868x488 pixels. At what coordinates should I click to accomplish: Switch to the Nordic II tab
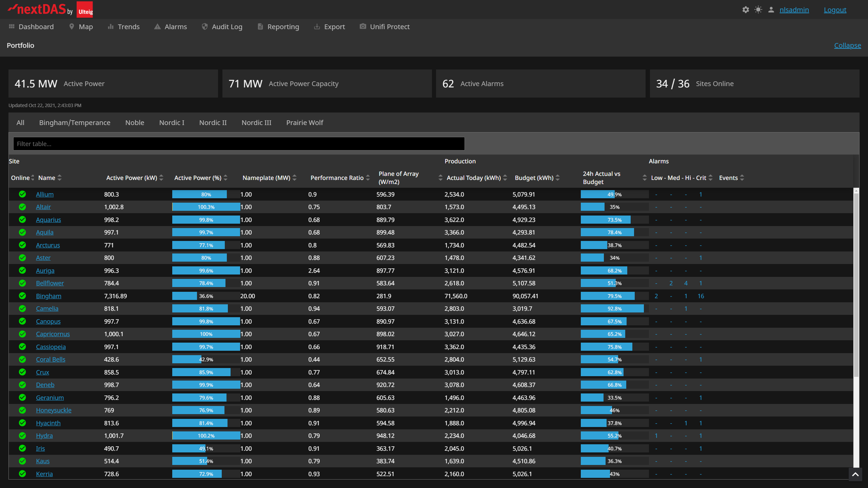213,123
